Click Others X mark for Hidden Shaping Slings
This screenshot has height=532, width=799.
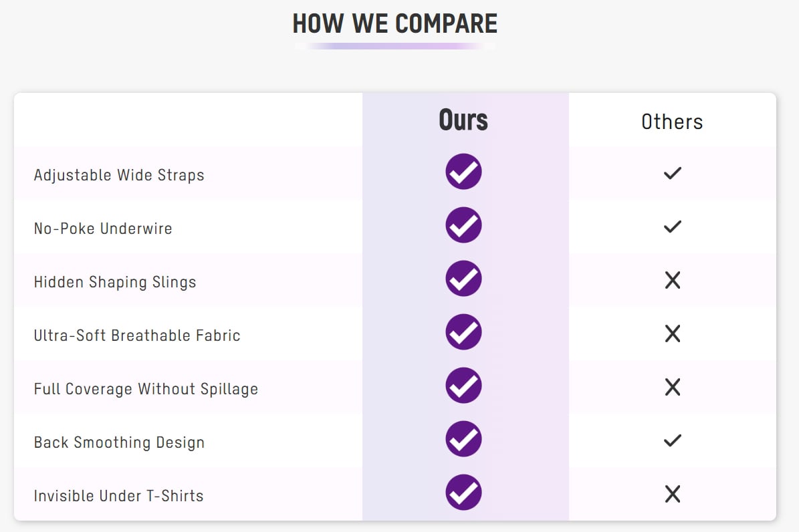pyautogui.click(x=672, y=280)
